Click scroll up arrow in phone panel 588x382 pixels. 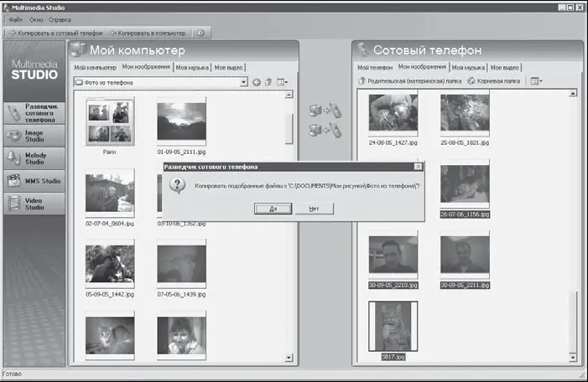(x=573, y=93)
